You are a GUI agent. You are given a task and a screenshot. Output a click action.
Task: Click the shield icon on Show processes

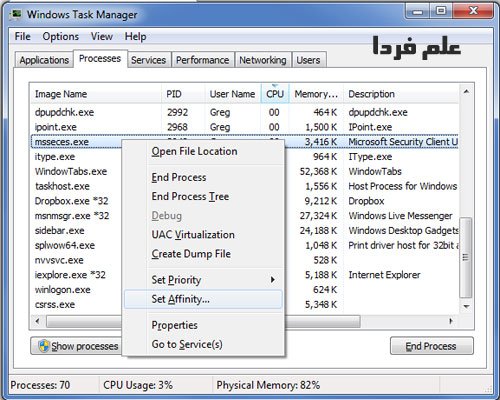coord(44,346)
